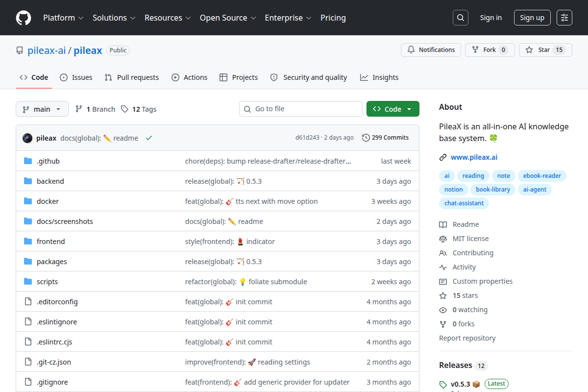Viewport: 588px width, 392px height.
Task: Click the packages folder icon
Action: [28, 262]
